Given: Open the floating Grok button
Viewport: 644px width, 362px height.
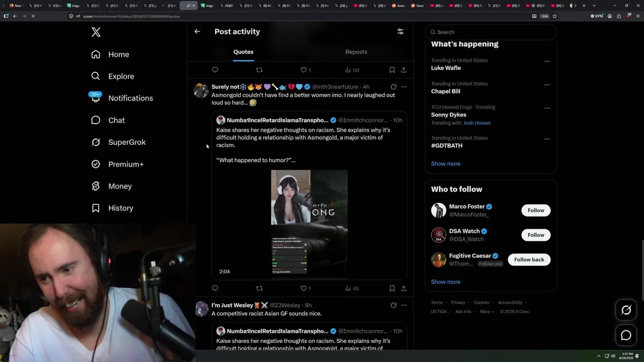Looking at the screenshot, I should click(x=626, y=310).
